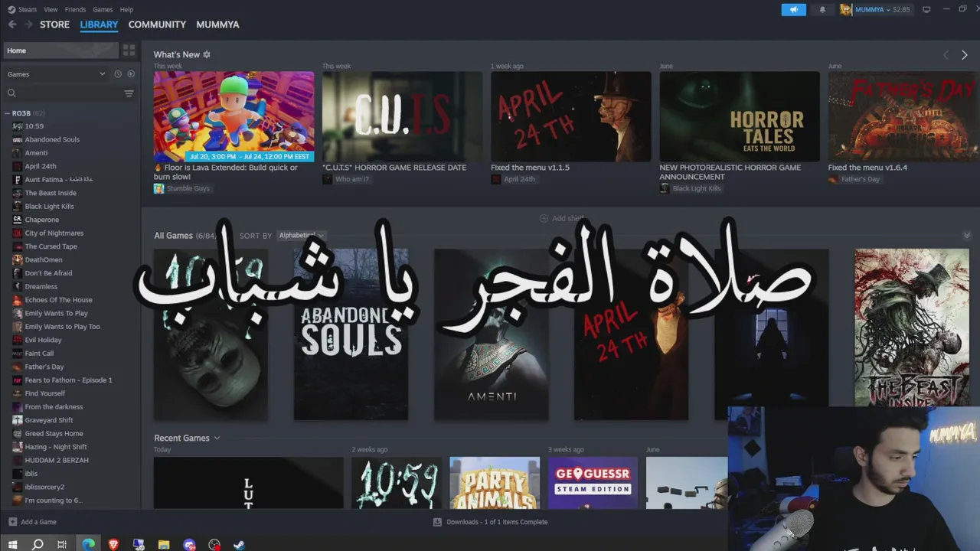Open Downloads 1 of 1 Items Complete
Viewport: 980px width, 551px height.
tap(497, 522)
